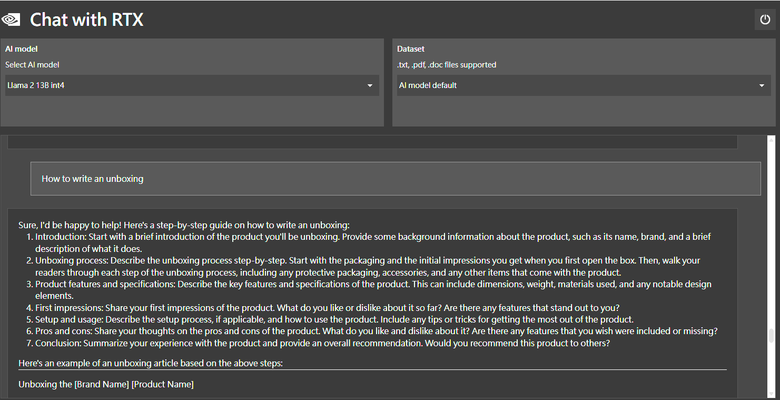Click the chat scrollbar thumb

tap(771, 336)
